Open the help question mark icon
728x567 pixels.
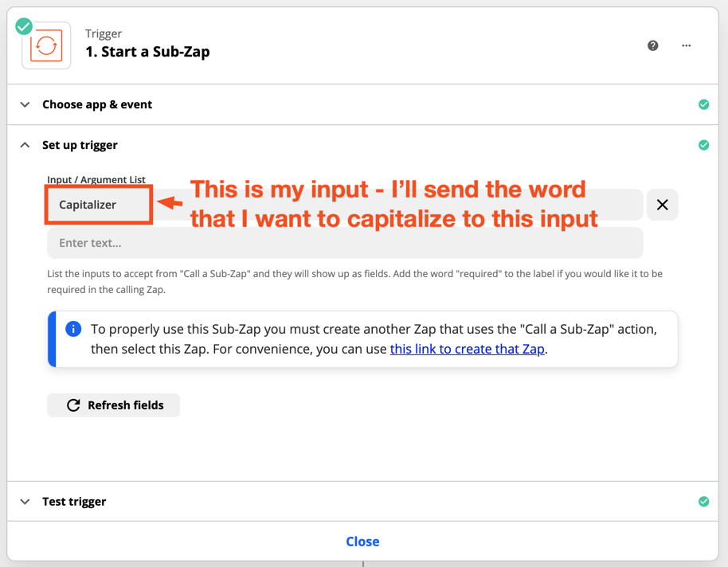[x=653, y=45]
